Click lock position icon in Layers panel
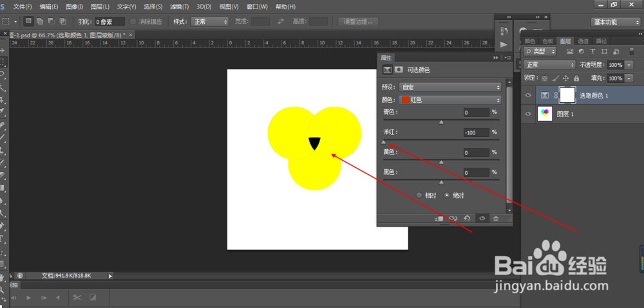The image size is (644, 308). click(x=565, y=78)
